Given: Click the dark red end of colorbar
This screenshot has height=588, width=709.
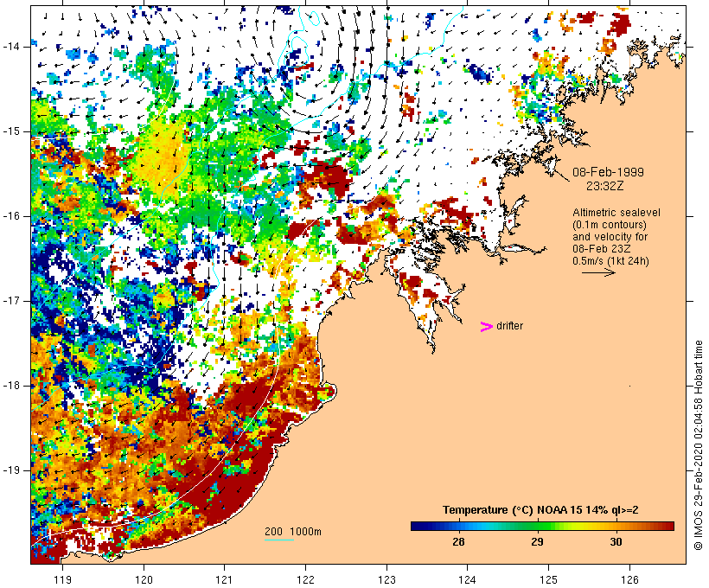Looking at the screenshot, I should click(668, 526).
